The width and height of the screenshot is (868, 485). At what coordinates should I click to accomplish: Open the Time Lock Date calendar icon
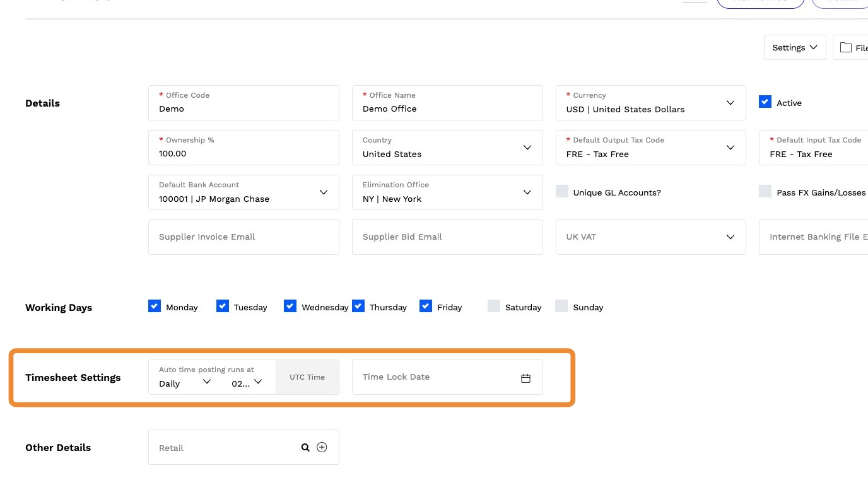pyautogui.click(x=525, y=378)
